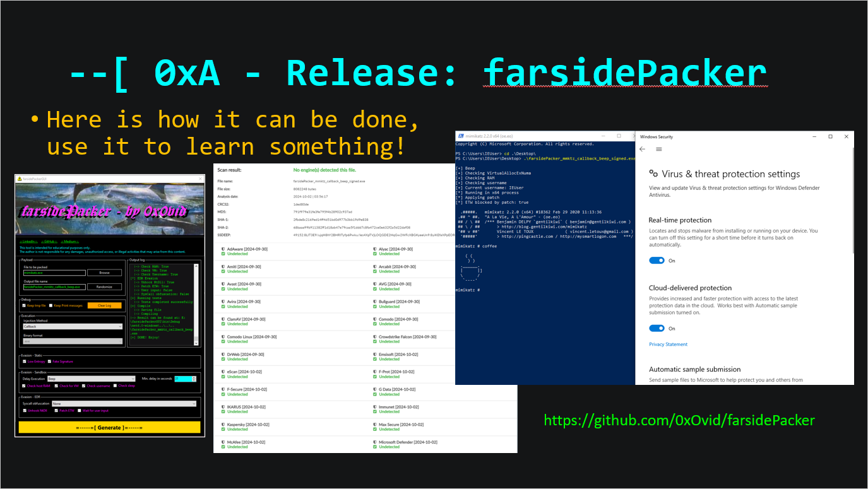
Task: Click the gears icon beside Virus & threat protection settings
Action: click(x=654, y=174)
